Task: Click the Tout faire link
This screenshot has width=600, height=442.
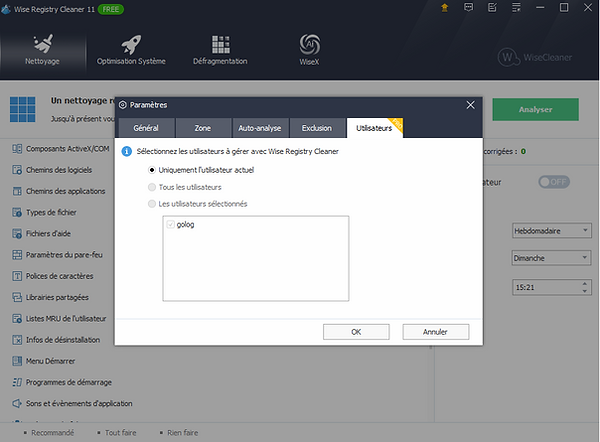Action: pos(121,433)
